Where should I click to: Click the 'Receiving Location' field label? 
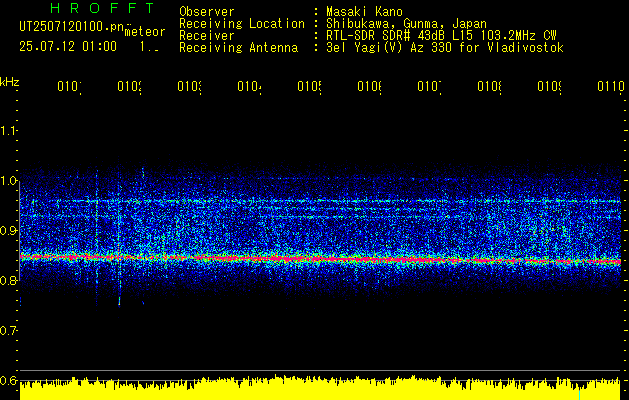[x=242, y=24]
